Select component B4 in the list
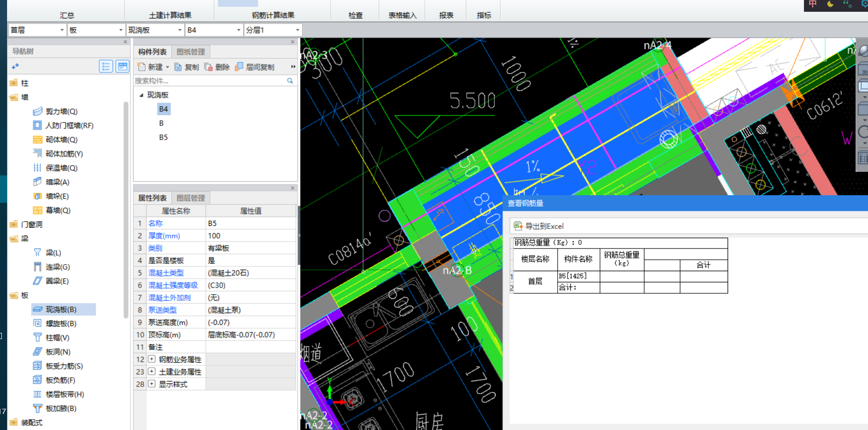868x430 pixels. 163,109
